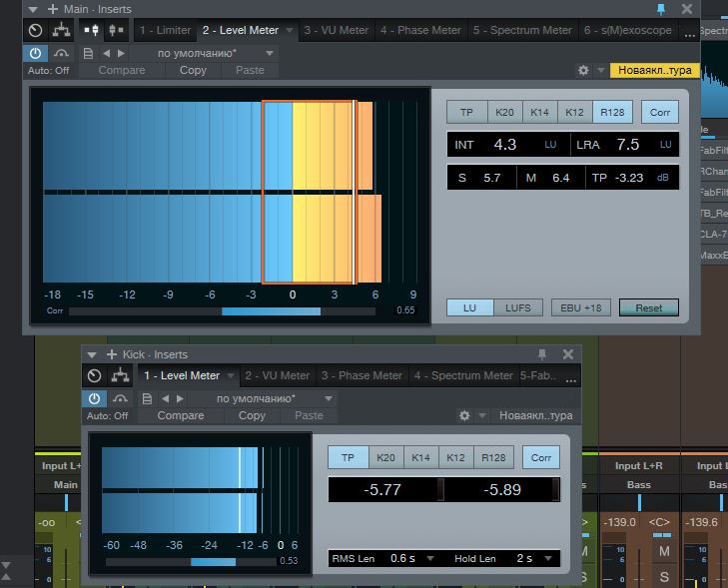Open gear settings in Main window
Image resolution: width=728 pixels, height=588 pixels.
click(583, 70)
